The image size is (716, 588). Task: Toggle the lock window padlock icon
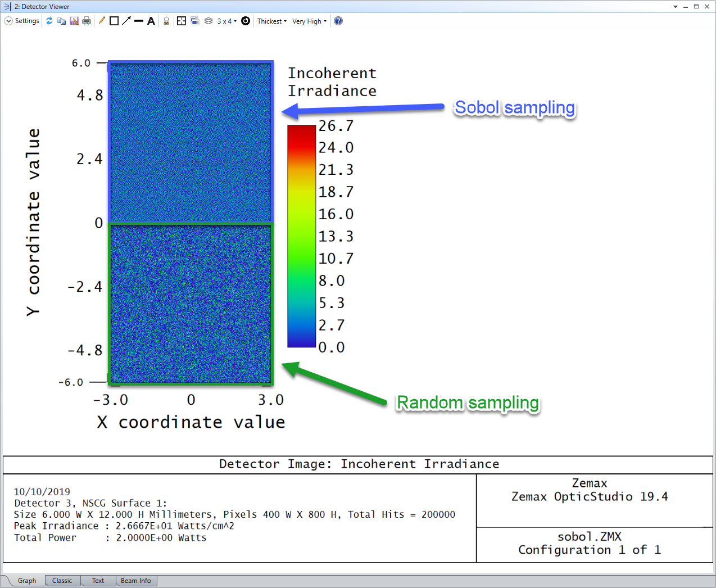(x=166, y=21)
